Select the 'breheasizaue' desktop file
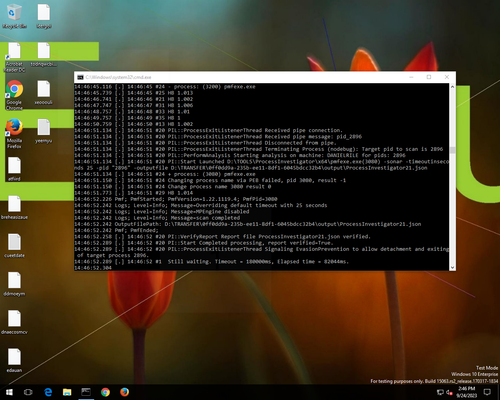The height and width of the screenshot is (400, 500). 14,207
